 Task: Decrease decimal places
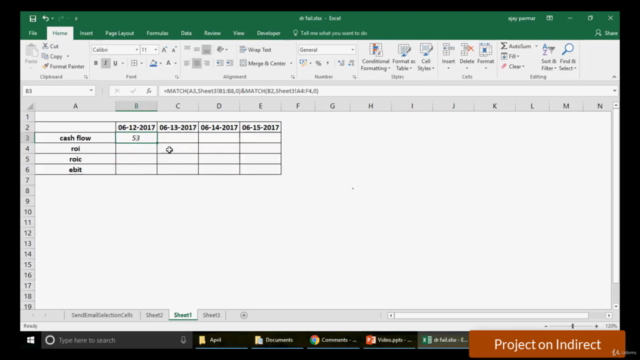tap(351, 63)
